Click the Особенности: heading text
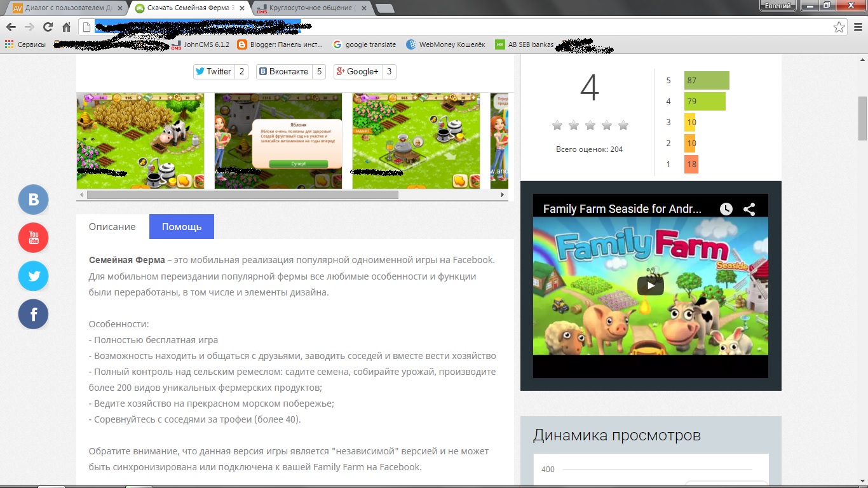Image resolution: width=868 pixels, height=488 pixels. (119, 324)
